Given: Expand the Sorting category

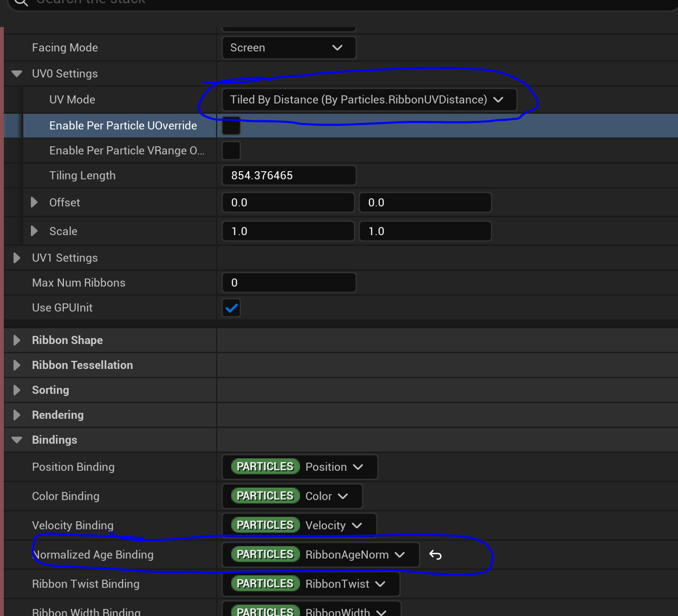Looking at the screenshot, I should click(17, 390).
